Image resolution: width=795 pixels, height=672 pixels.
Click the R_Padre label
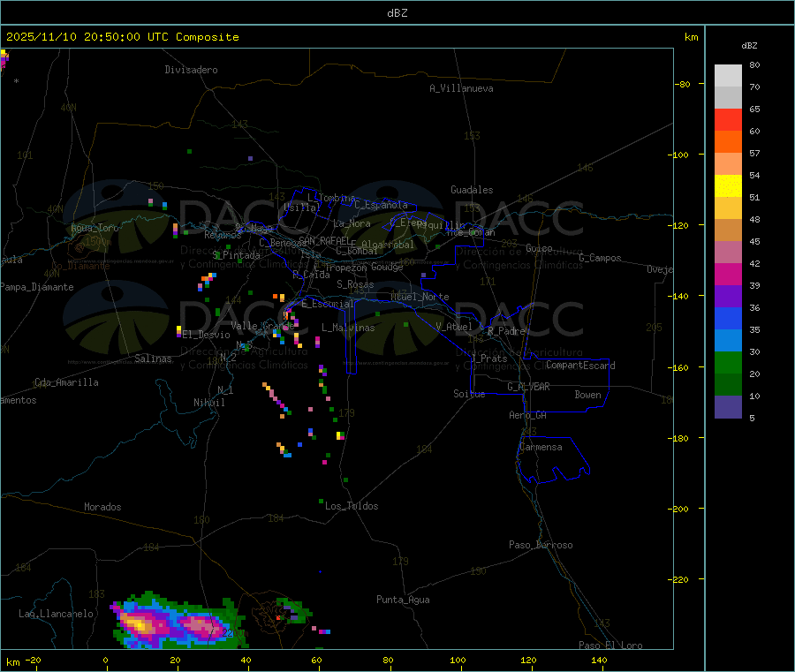[506, 331]
